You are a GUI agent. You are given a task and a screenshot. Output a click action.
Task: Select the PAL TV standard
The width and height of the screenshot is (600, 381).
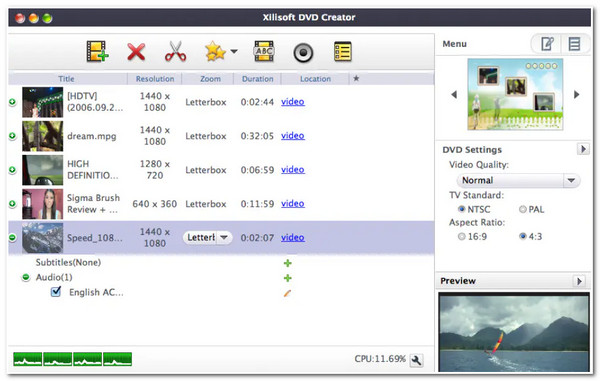point(522,209)
